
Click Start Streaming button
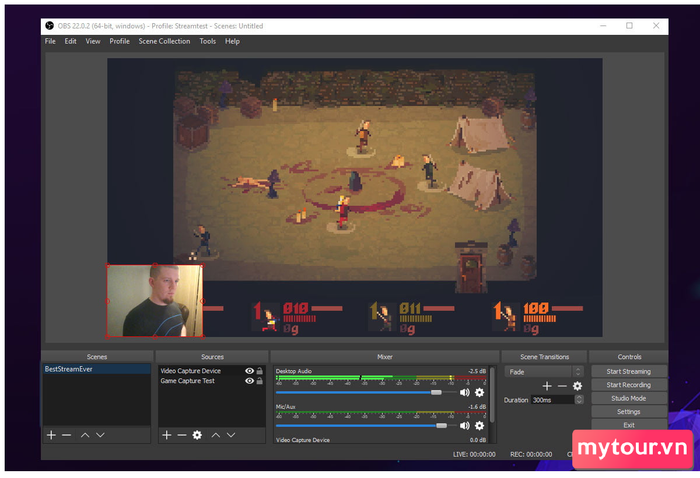coord(629,371)
